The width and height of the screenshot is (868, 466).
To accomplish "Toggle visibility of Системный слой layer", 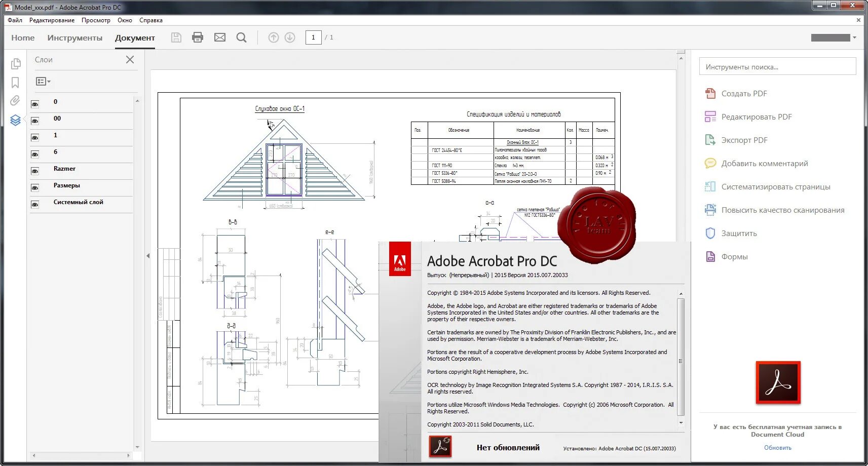I will coord(35,205).
